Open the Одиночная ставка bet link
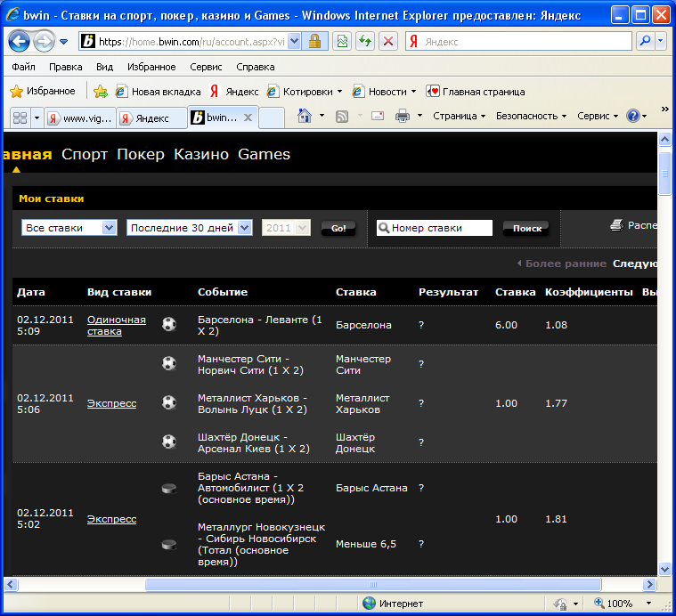The width and height of the screenshot is (676, 616). click(x=117, y=325)
